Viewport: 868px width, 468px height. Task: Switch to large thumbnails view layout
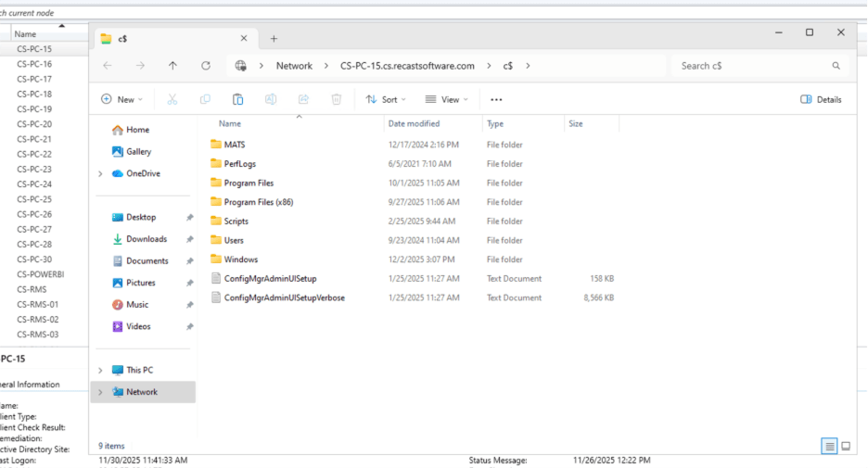pyautogui.click(x=845, y=447)
